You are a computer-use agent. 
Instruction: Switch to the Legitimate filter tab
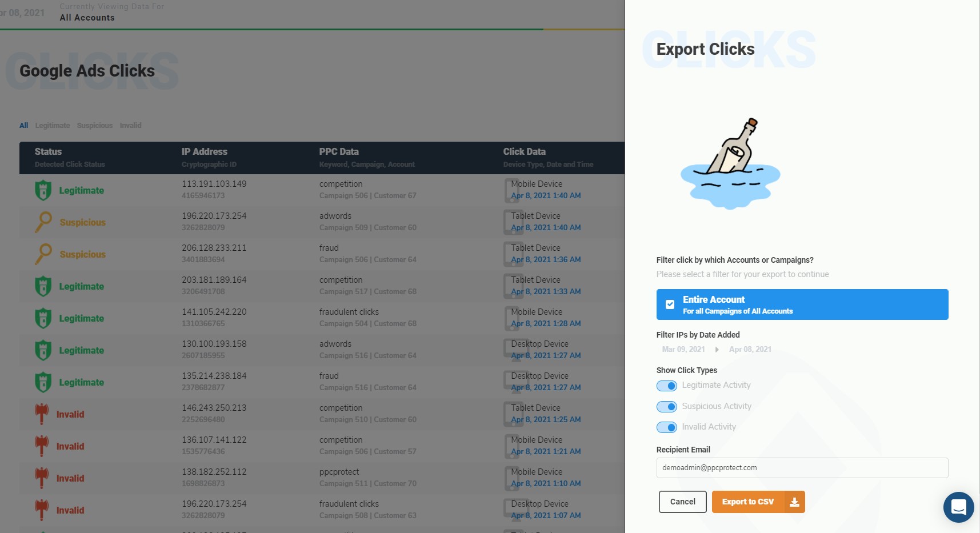53,126
